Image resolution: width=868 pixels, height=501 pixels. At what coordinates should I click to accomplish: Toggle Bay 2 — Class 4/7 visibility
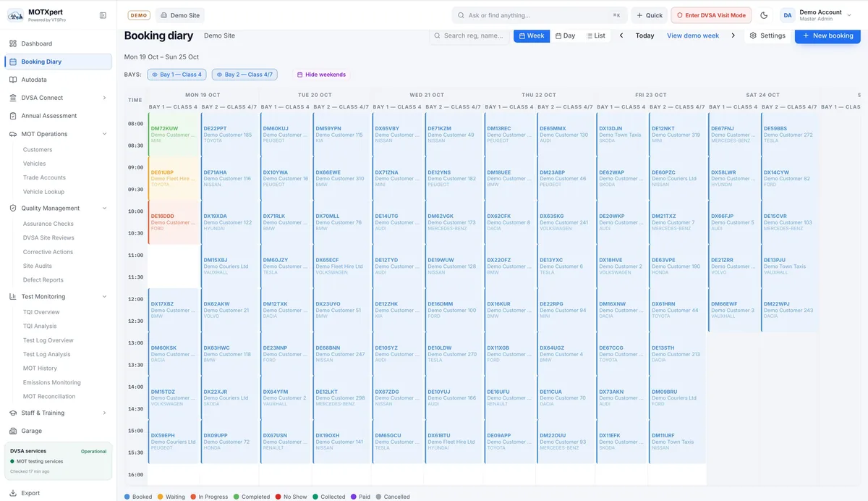click(244, 75)
